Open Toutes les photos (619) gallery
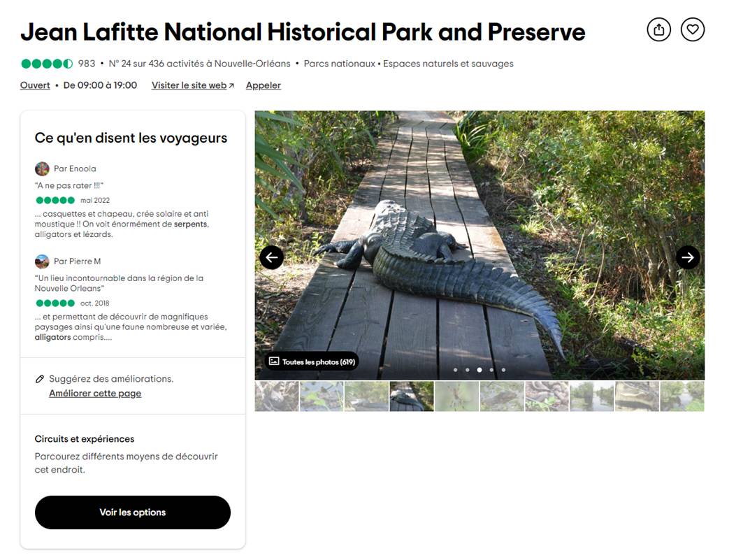 coord(312,361)
